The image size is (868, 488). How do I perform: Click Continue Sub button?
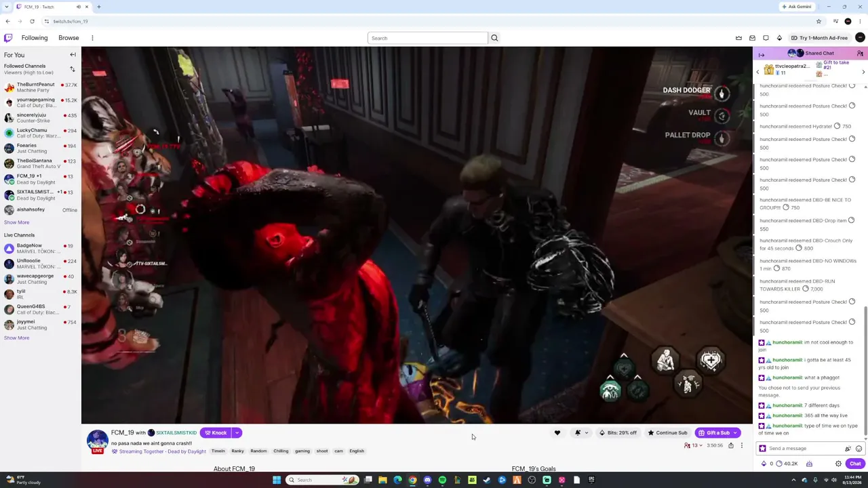coord(668,433)
